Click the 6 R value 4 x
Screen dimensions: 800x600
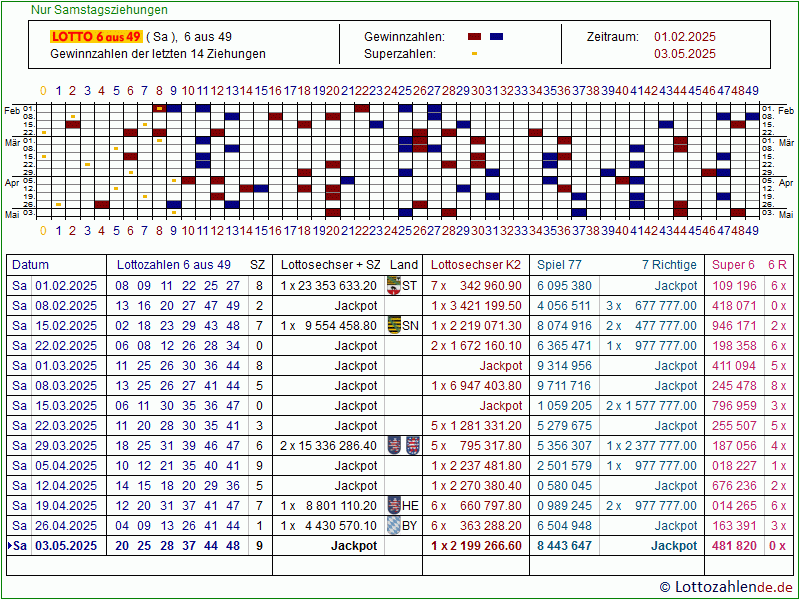(779, 445)
